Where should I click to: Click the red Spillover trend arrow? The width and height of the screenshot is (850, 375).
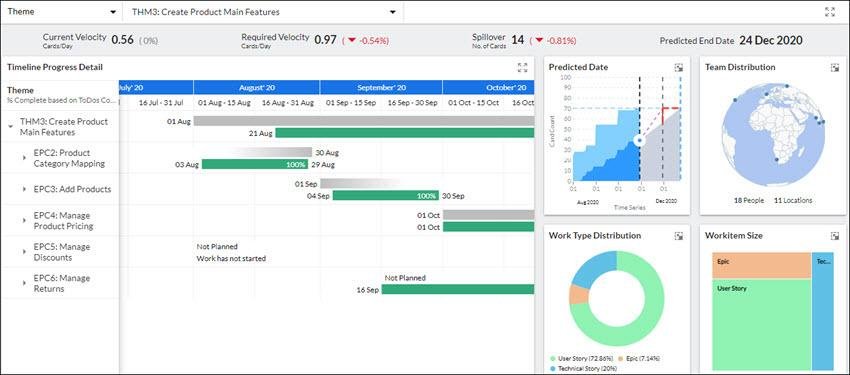pyautogui.click(x=539, y=40)
